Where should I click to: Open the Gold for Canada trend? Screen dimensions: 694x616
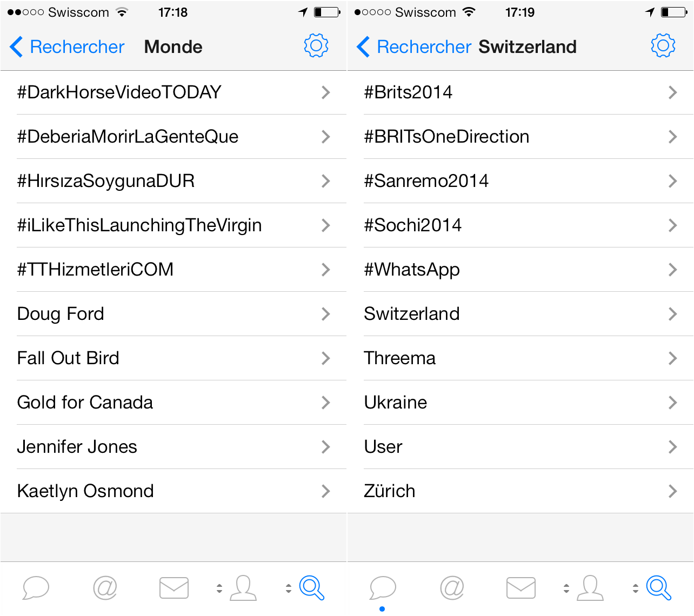click(173, 403)
